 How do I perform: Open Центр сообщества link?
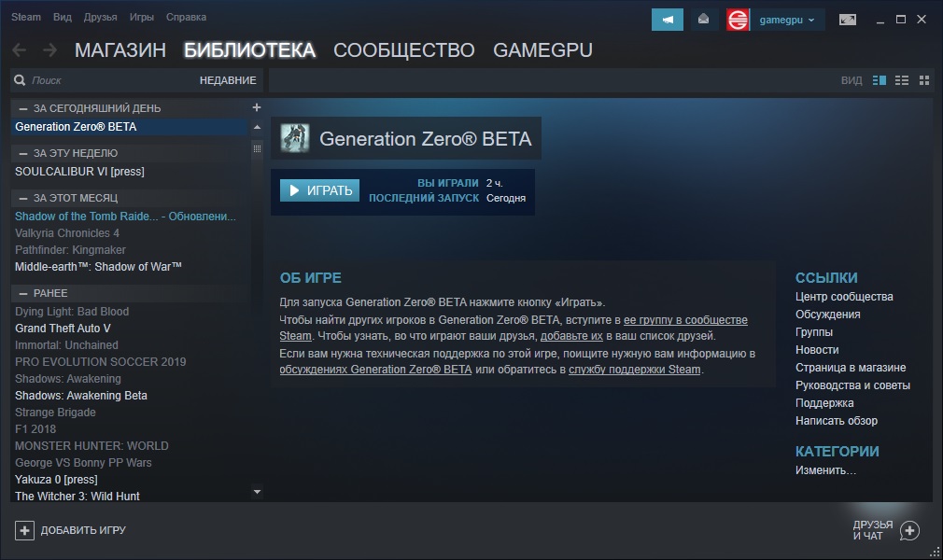pos(844,297)
